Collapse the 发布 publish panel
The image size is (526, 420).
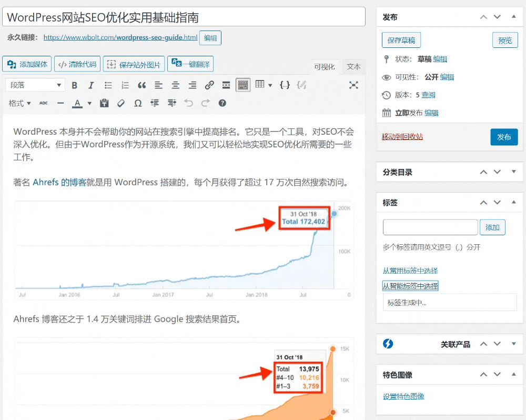[514, 16]
